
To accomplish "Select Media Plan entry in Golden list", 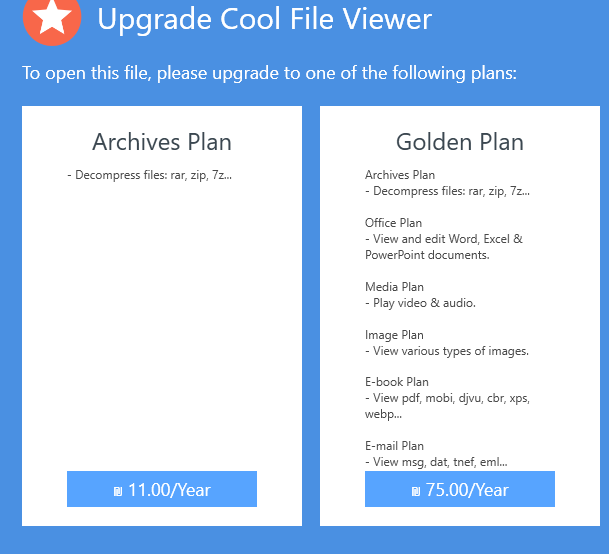I will [394, 287].
